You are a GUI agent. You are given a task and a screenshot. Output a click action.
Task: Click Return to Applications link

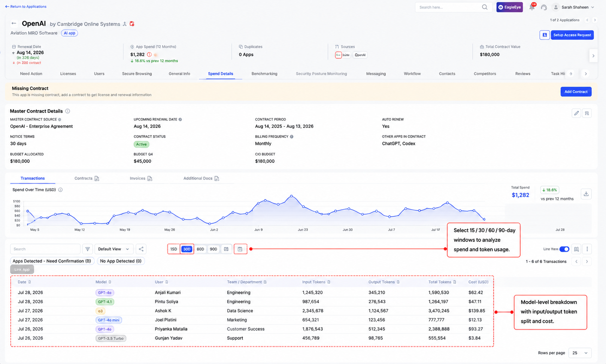click(x=25, y=6)
